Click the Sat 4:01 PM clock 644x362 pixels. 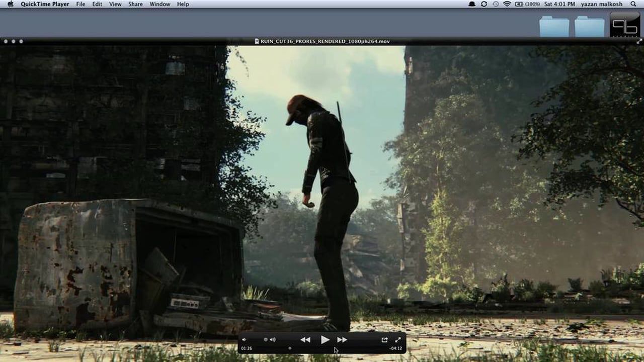(x=558, y=4)
